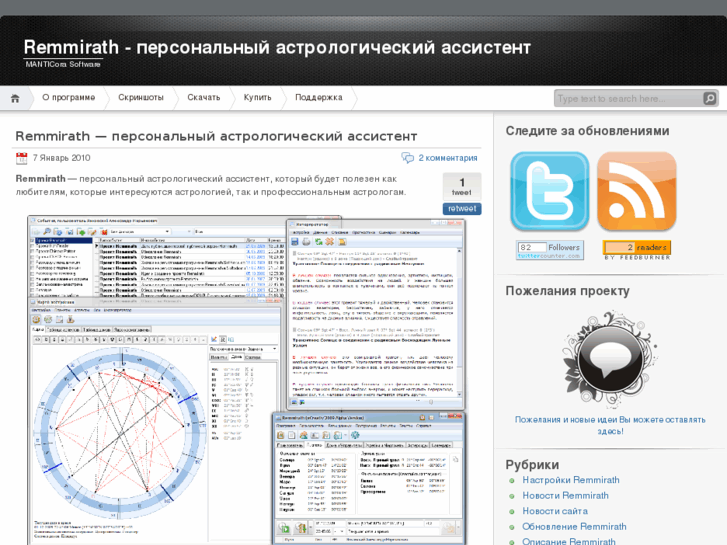This screenshot has width=727, height=545.
Task: Click the search magnifier button
Action: click(710, 98)
